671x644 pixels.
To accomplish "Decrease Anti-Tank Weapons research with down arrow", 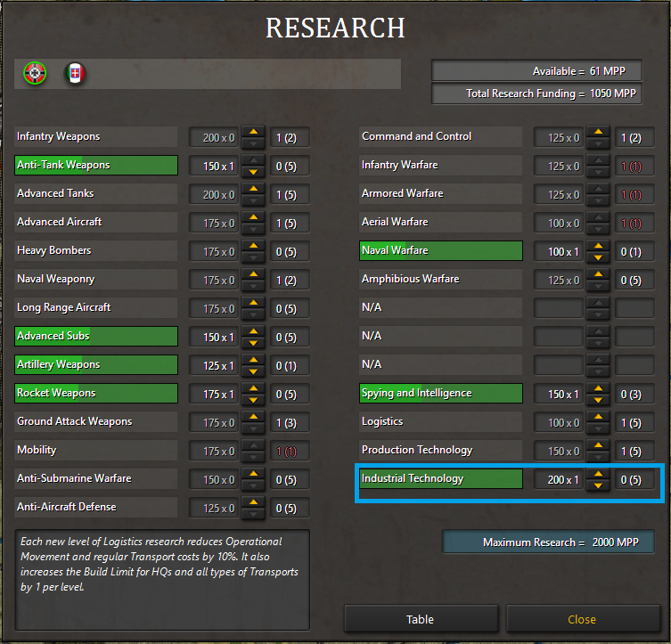I will [x=253, y=172].
